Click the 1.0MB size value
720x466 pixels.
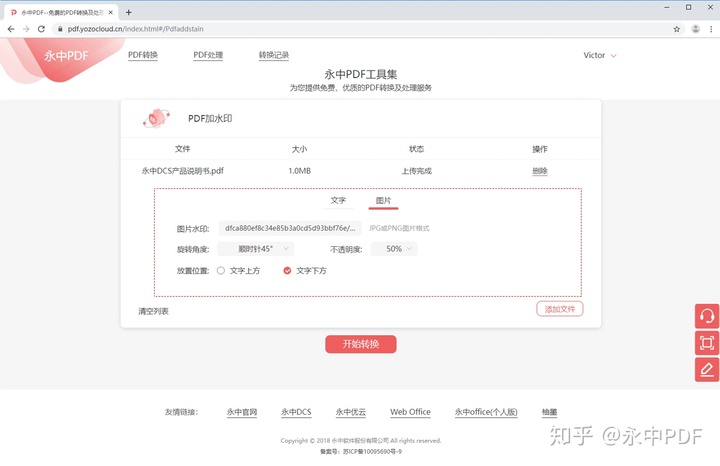(299, 171)
